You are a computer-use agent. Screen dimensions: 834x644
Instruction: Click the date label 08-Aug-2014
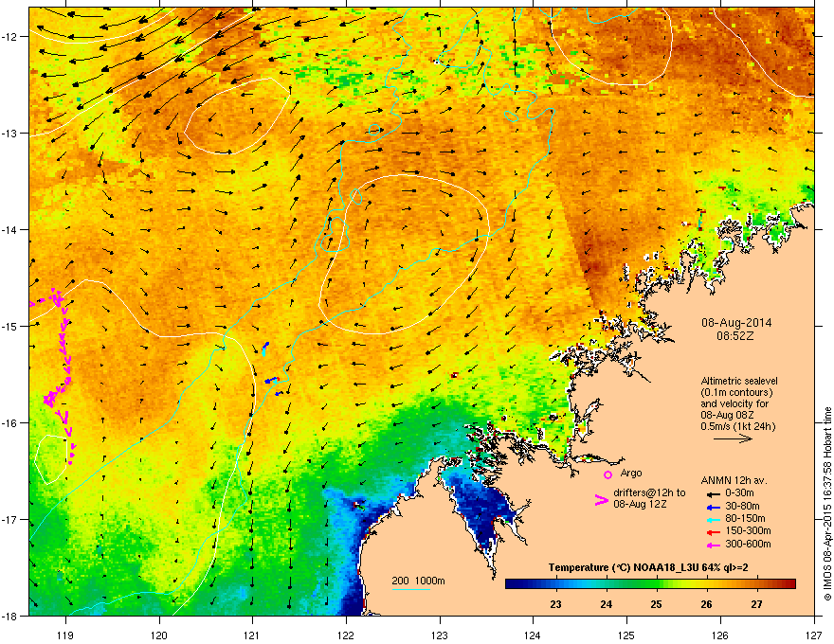click(x=736, y=323)
